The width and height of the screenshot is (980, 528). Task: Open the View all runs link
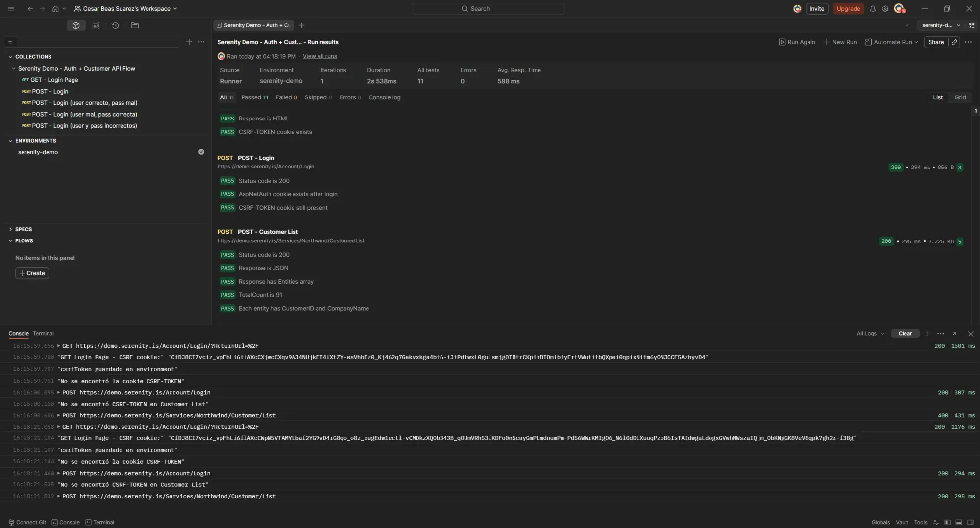tap(319, 56)
